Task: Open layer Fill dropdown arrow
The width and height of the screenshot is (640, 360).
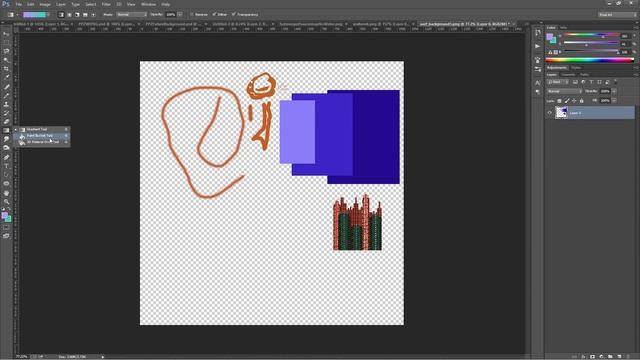Action: pos(614,100)
